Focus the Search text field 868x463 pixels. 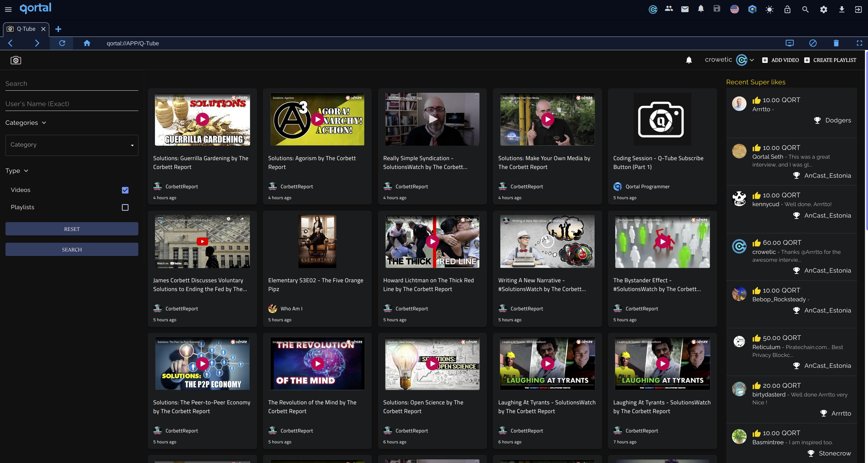click(x=72, y=84)
